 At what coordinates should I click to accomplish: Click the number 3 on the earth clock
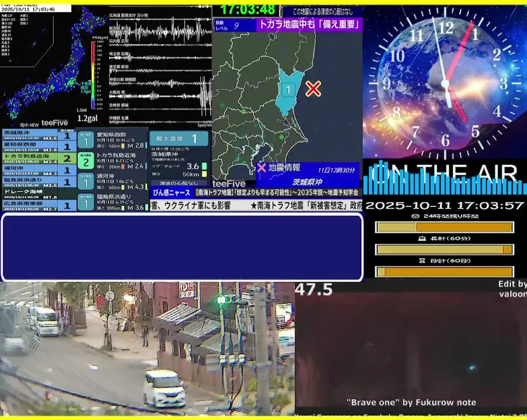pos(504,83)
